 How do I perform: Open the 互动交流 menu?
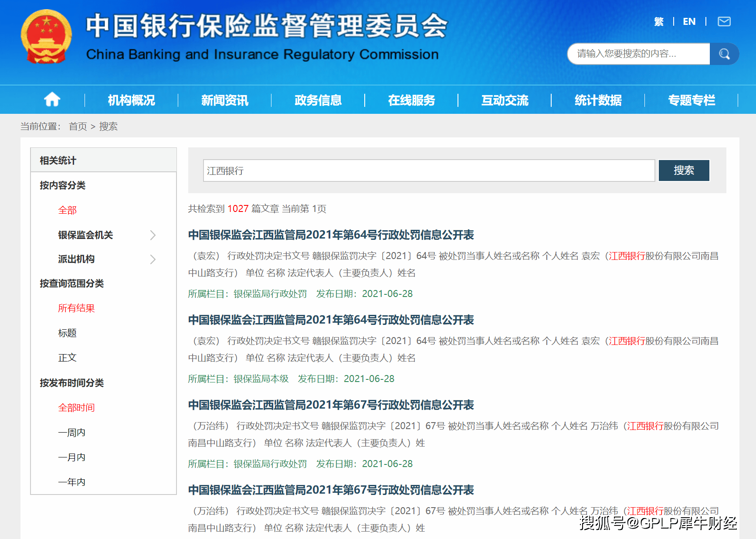(x=505, y=100)
